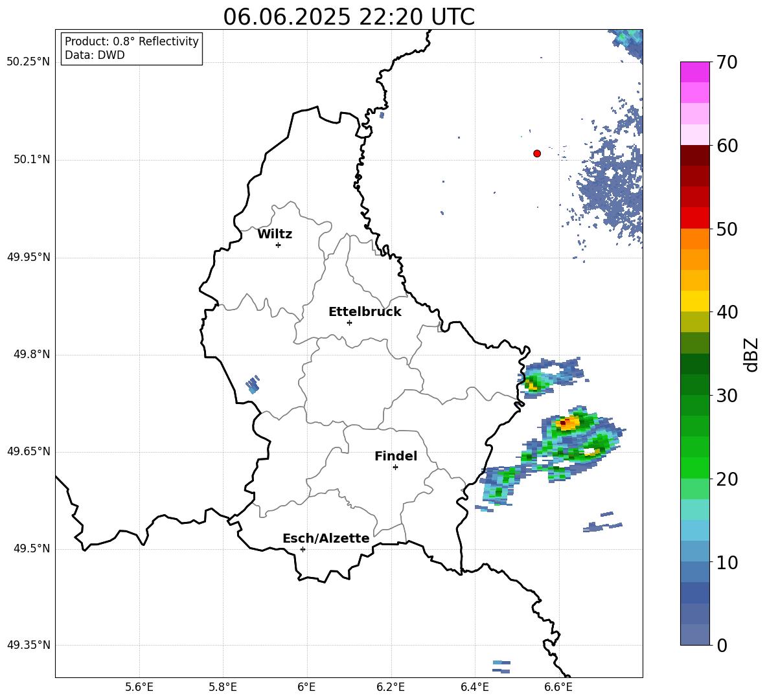Click the colorbar 40 tick label
Viewport: 767px width, 700px height.
727,312
